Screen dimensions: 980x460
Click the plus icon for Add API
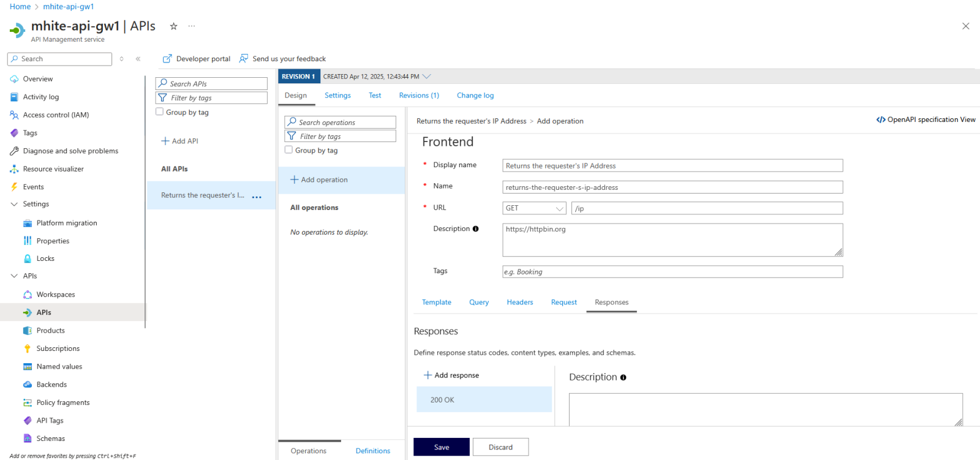pyautogui.click(x=165, y=141)
